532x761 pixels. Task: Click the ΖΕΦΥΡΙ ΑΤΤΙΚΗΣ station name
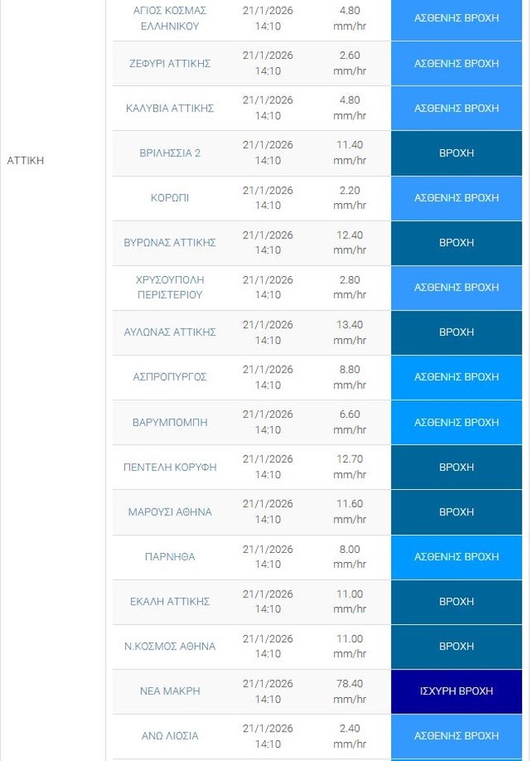pyautogui.click(x=169, y=63)
